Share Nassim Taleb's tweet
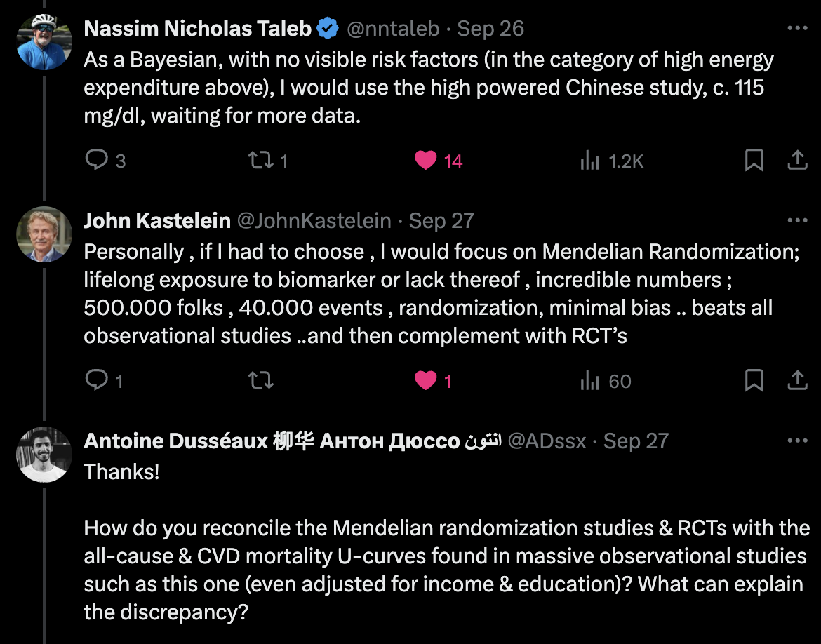This screenshot has height=644, width=821. tap(797, 160)
